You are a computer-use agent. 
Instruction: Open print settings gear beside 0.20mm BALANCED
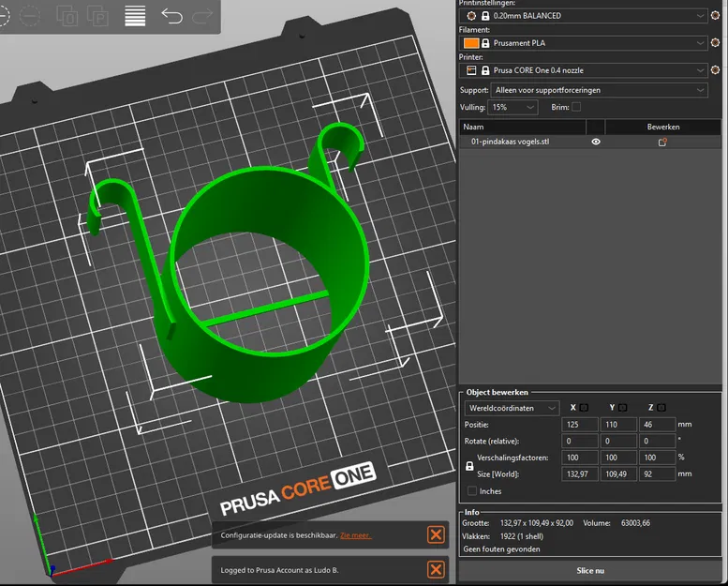715,15
